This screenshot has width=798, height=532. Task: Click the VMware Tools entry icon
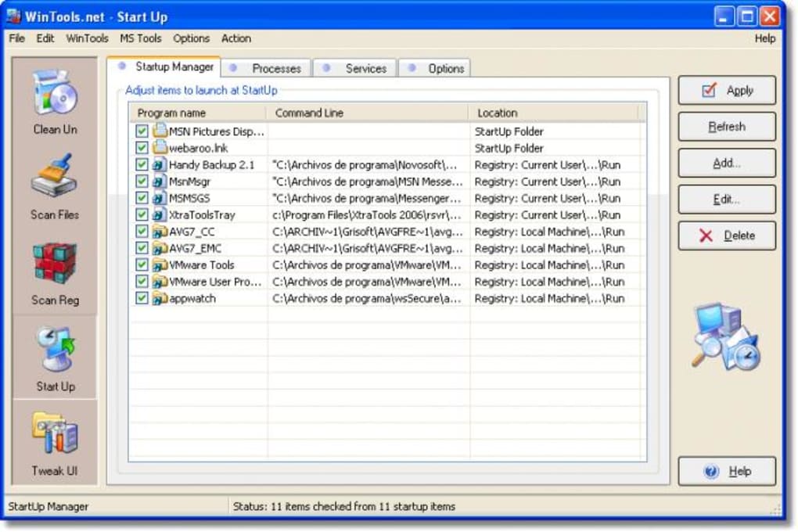[160, 264]
